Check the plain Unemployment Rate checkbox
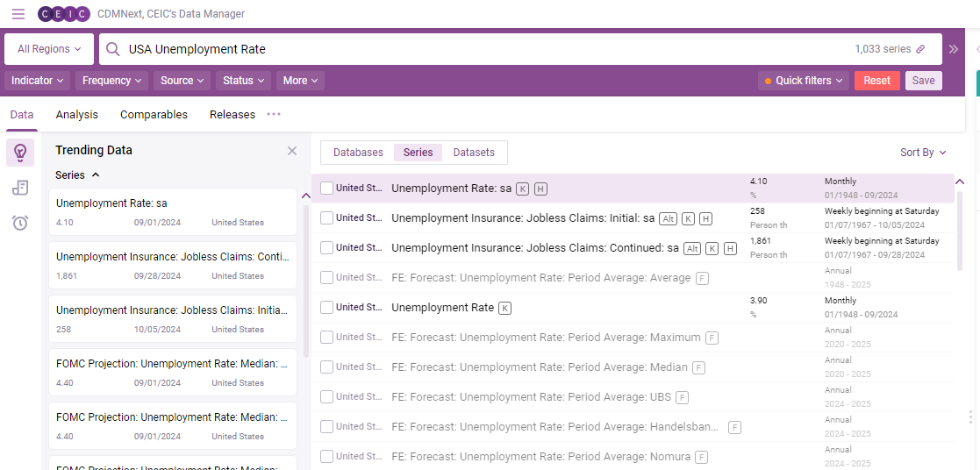The width and height of the screenshot is (980, 470). tap(327, 308)
